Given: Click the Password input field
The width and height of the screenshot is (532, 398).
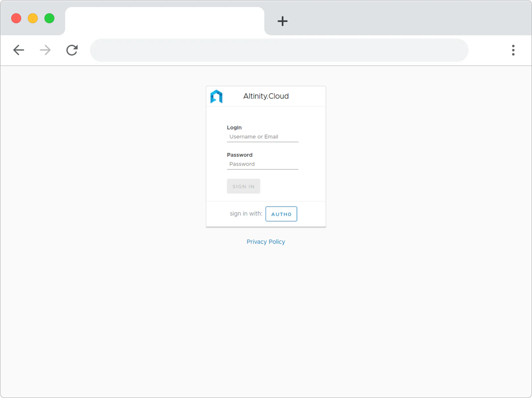Looking at the screenshot, I should point(263,164).
